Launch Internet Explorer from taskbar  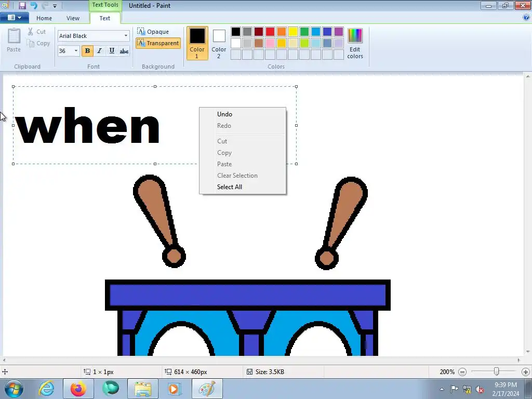[46, 389]
